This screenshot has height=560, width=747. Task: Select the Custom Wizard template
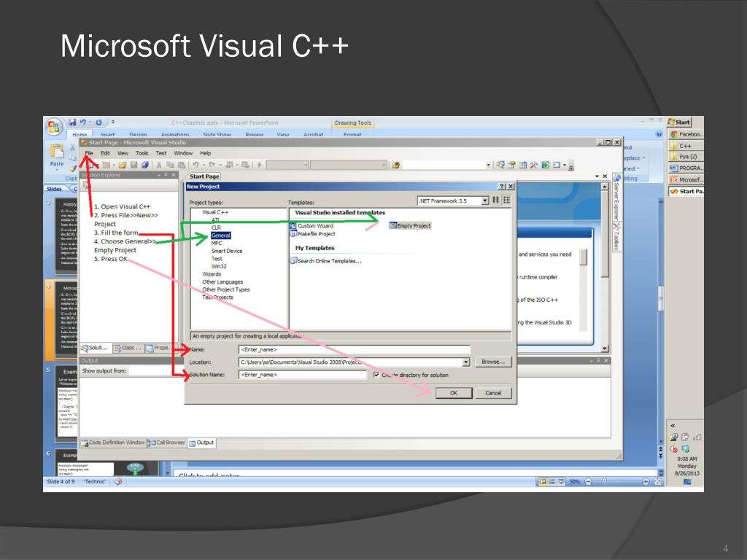point(311,226)
